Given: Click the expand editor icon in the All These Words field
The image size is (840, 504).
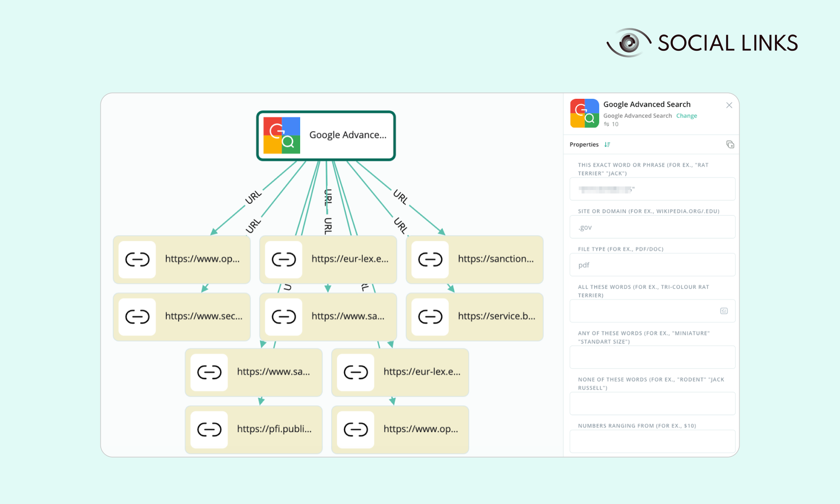Looking at the screenshot, I should point(724,311).
